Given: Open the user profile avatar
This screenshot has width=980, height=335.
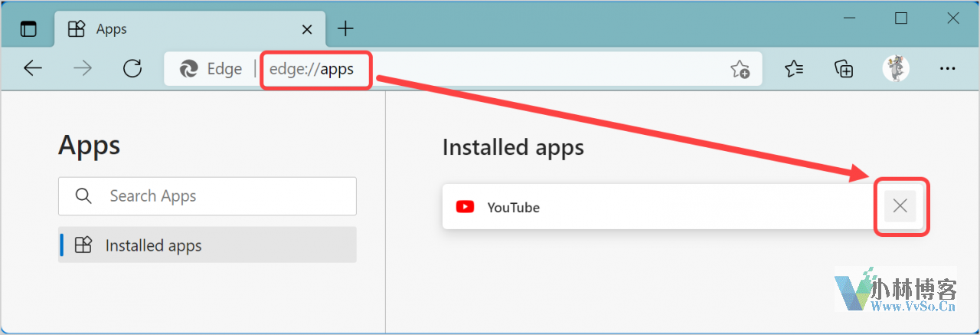Looking at the screenshot, I should tap(896, 68).
